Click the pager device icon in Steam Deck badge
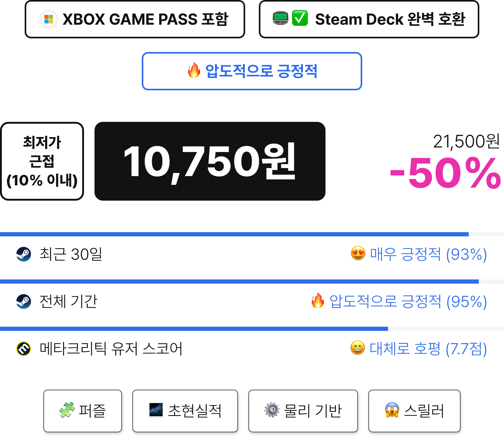This screenshot has height=437, width=504. point(280,18)
